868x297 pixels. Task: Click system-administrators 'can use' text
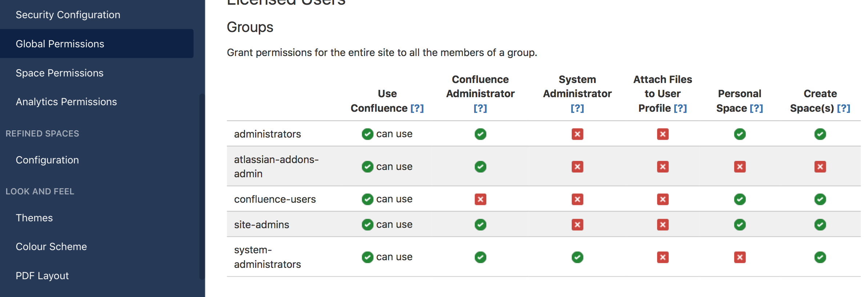[x=394, y=257]
